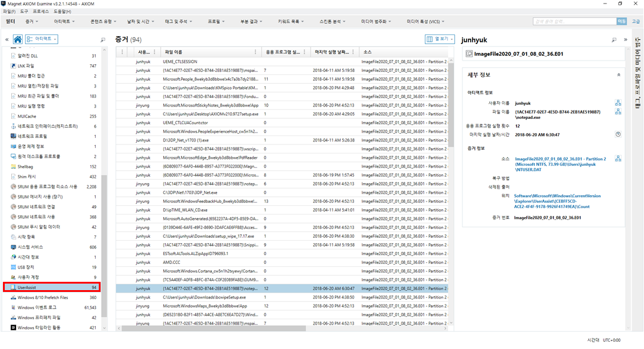The width and height of the screenshot is (644, 349).
Task: Open the 위치 UserAssist registry path link
Action: tap(557, 202)
